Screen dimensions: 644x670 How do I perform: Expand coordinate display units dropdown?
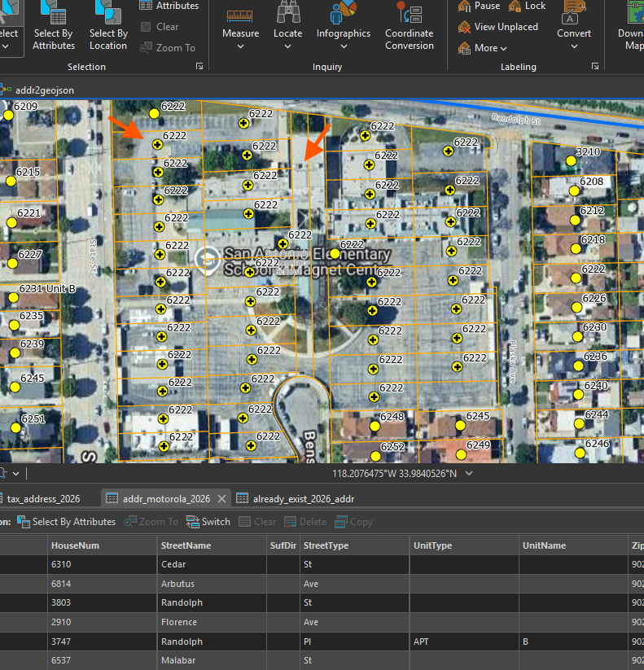[469, 474]
